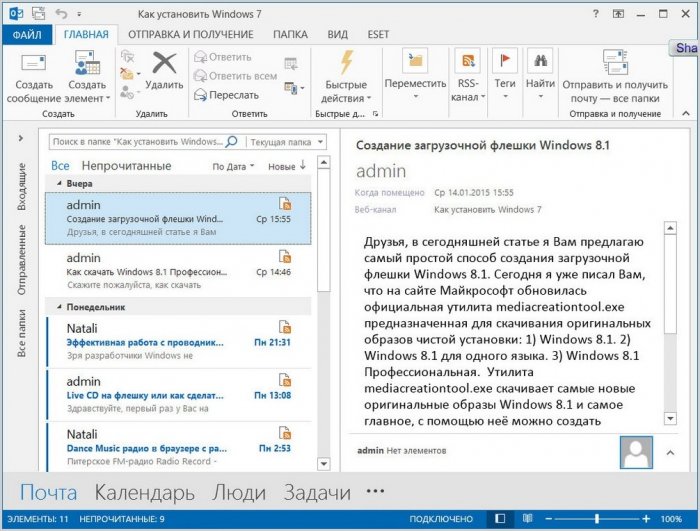
Task: Open the Отправленные folder shortcut
Action: pos(21,260)
